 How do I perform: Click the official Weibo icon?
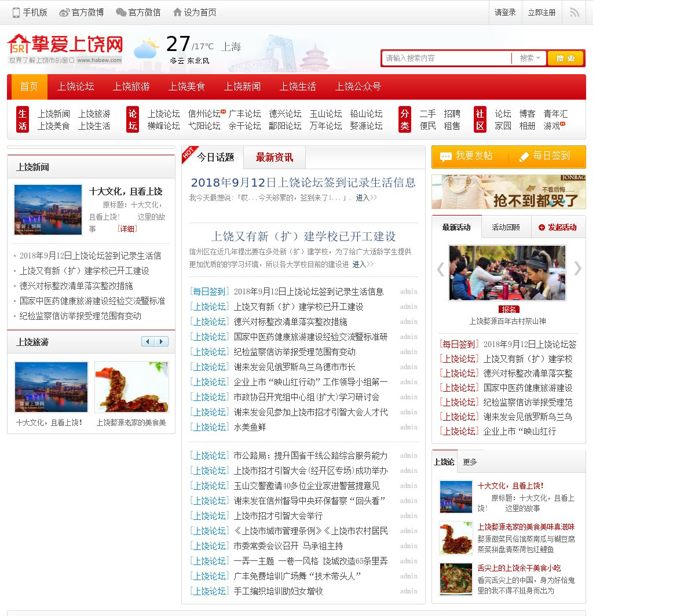pyautogui.click(x=64, y=12)
